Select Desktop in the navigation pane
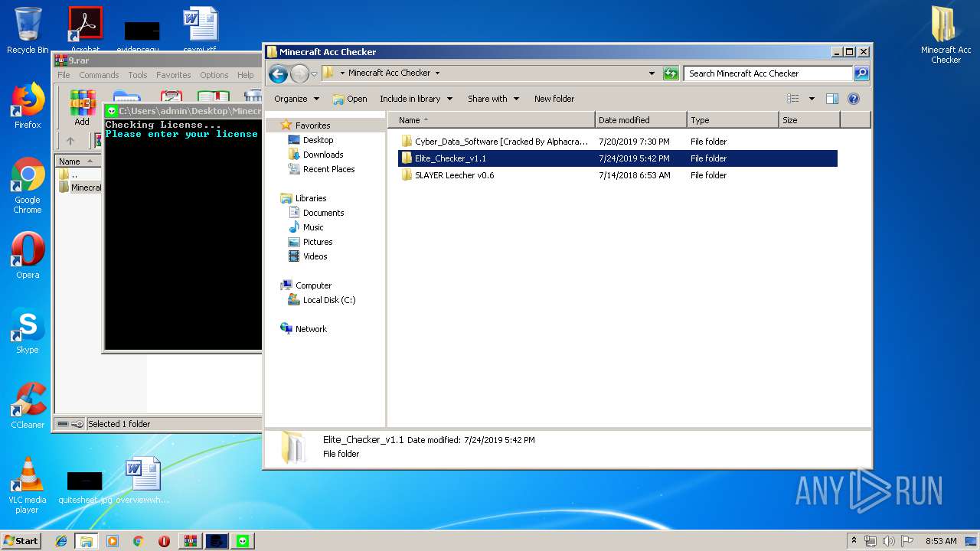 (x=318, y=140)
